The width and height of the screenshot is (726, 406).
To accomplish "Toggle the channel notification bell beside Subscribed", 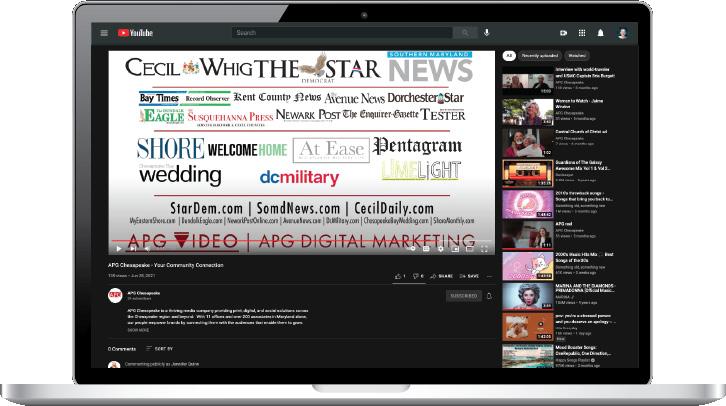I will (489, 296).
